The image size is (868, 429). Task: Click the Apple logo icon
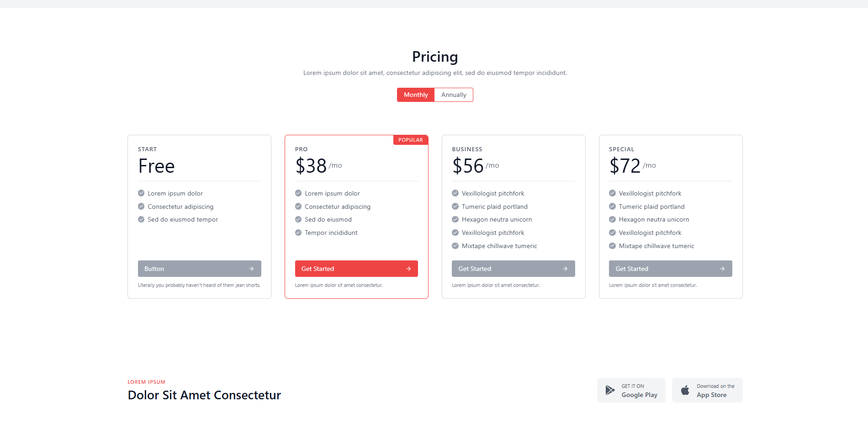coord(685,390)
